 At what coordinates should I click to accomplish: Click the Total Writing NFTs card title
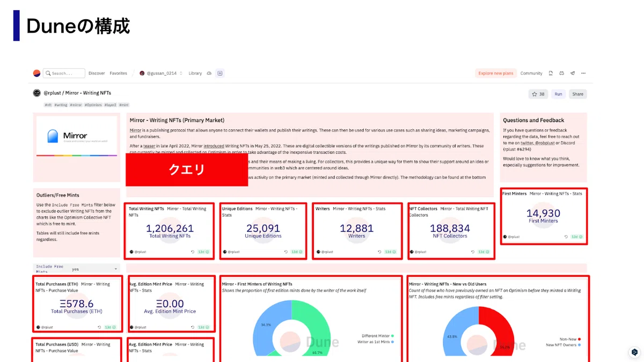tap(147, 209)
